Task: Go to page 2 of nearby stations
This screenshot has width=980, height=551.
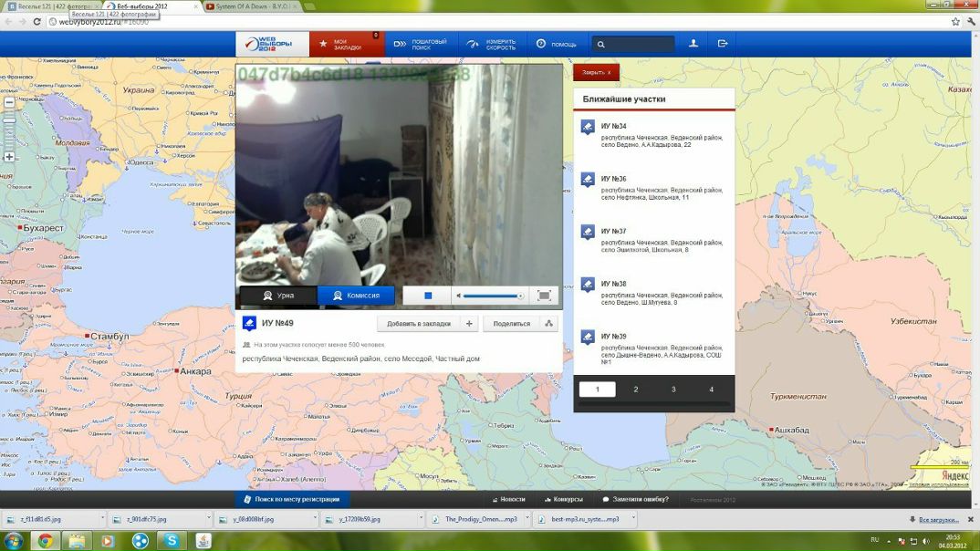Action: (635, 388)
